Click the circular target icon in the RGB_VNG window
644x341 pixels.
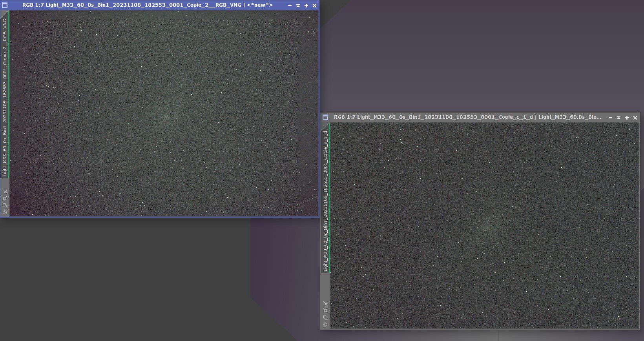click(x=5, y=212)
